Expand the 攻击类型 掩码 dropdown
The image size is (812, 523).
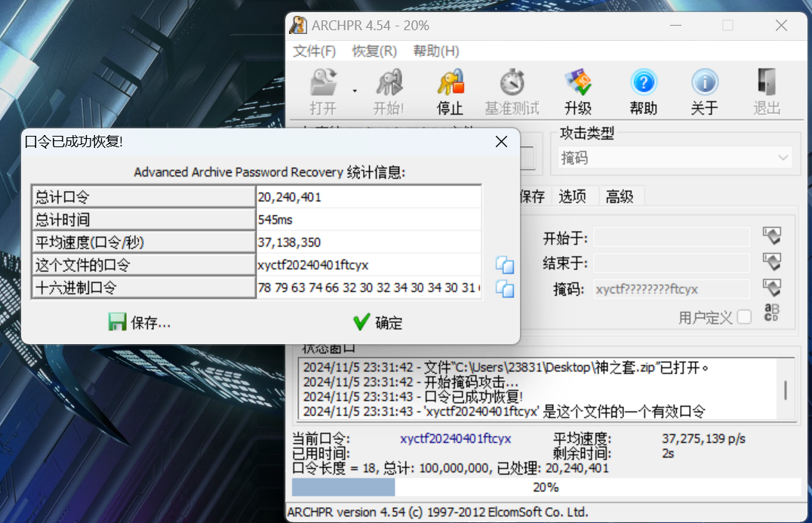coord(675,158)
